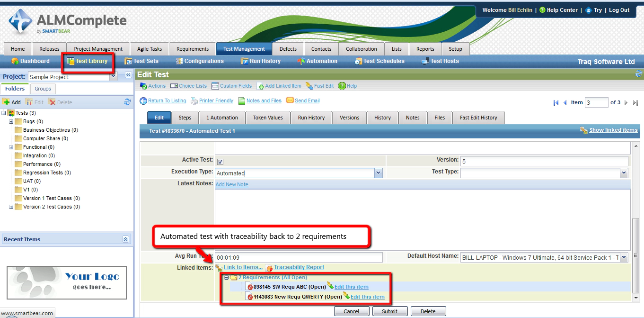The width and height of the screenshot is (644, 318).
Task: Switch to the Defects tab
Action: coord(288,48)
